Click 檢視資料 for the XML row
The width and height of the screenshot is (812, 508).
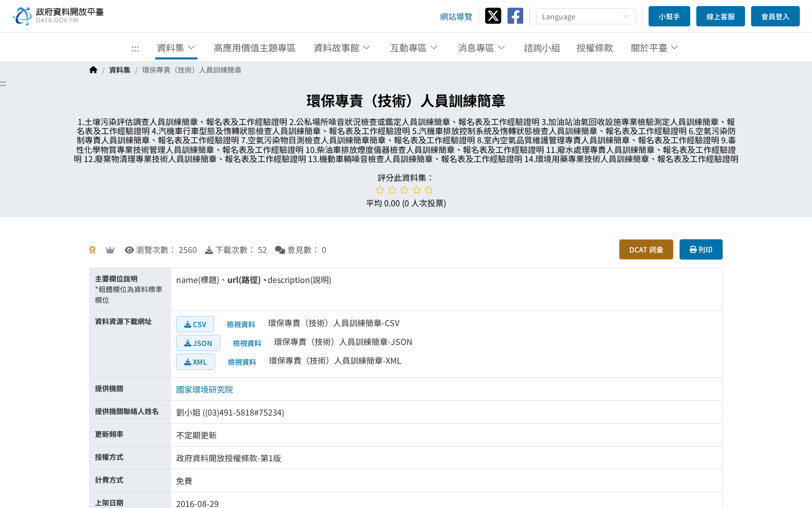(242, 362)
